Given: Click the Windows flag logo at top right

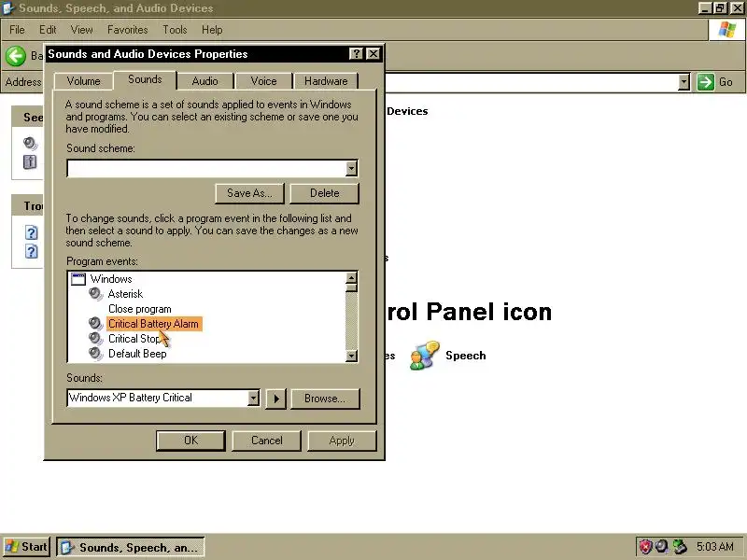Looking at the screenshot, I should (726, 30).
